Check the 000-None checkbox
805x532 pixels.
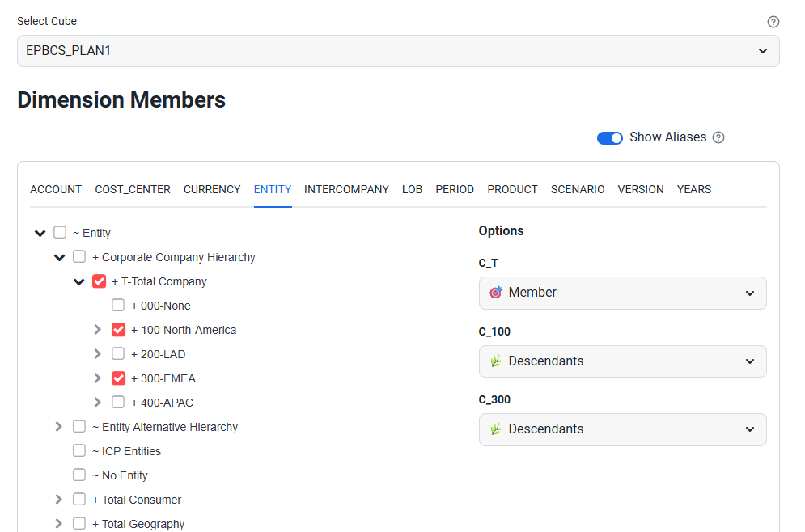click(118, 306)
